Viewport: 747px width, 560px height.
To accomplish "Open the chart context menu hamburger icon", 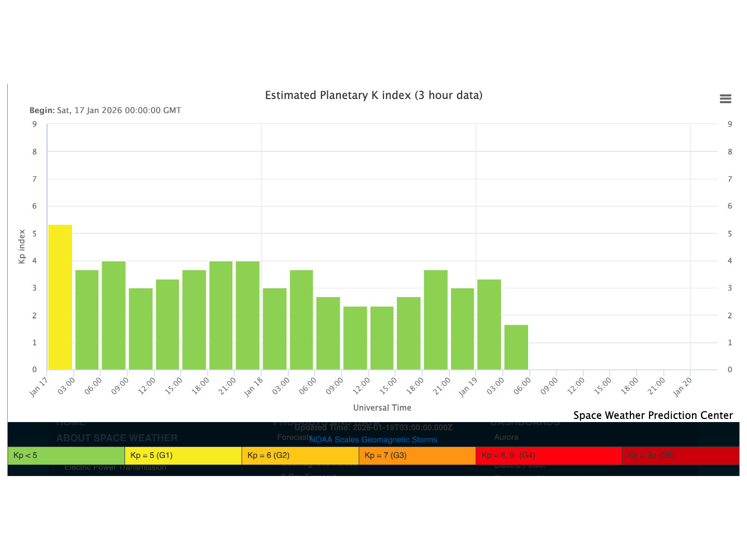I will 725,99.
